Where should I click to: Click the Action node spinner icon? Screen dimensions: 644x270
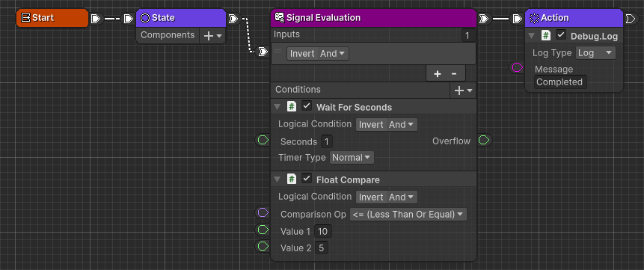(534, 18)
